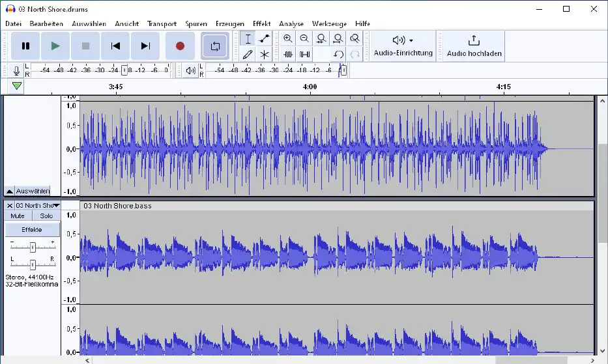The image size is (608, 364).
Task: Click the 4:00 mark on the timeline
Action: point(310,87)
